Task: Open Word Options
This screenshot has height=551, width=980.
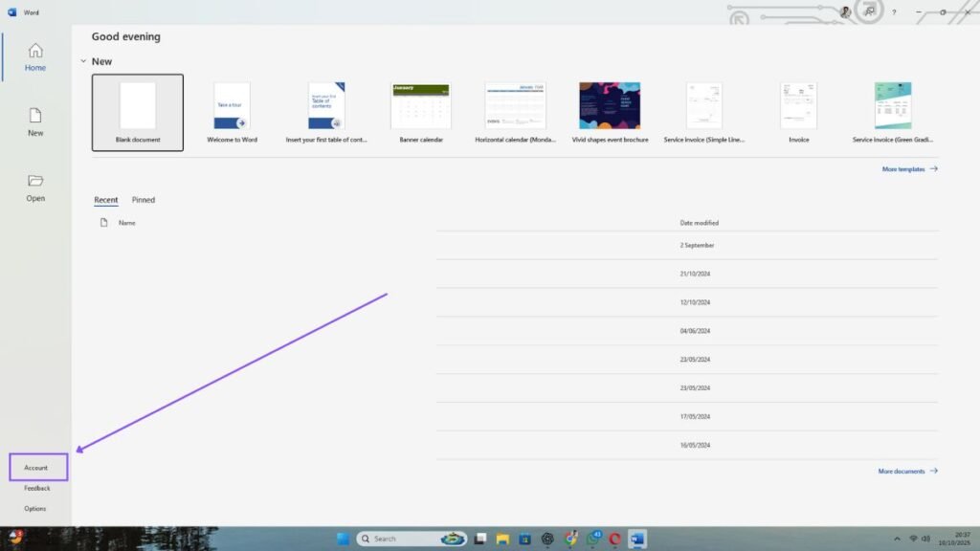Action: [x=34, y=508]
